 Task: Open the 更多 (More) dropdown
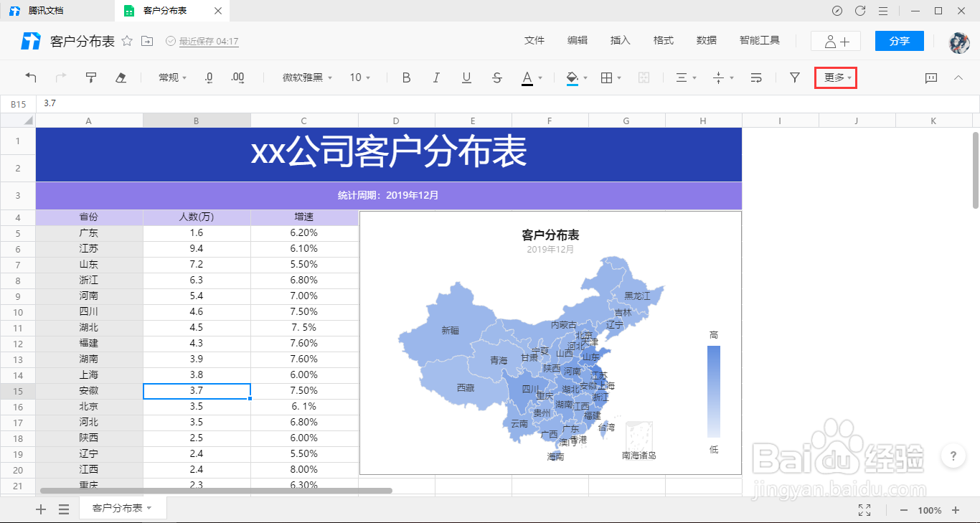(835, 77)
